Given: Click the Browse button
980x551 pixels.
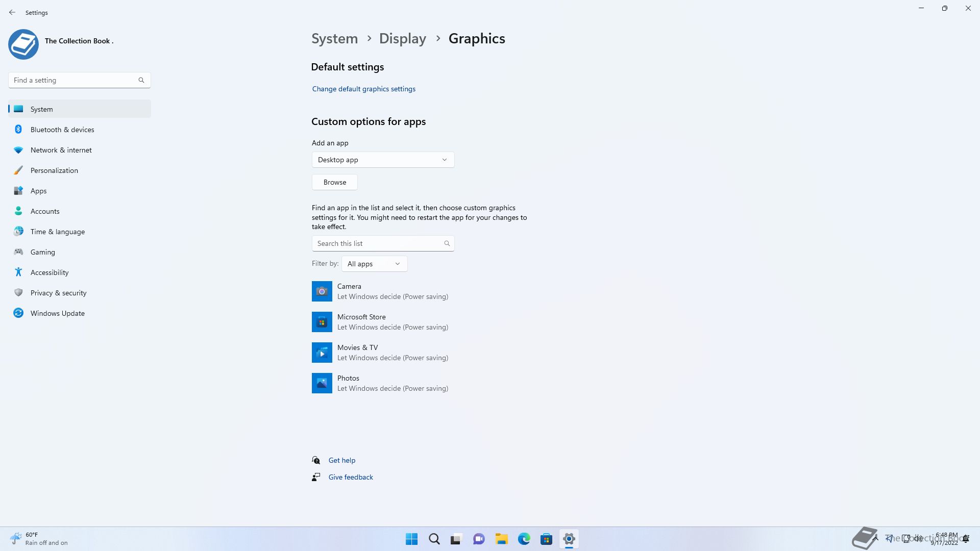Looking at the screenshot, I should point(334,182).
